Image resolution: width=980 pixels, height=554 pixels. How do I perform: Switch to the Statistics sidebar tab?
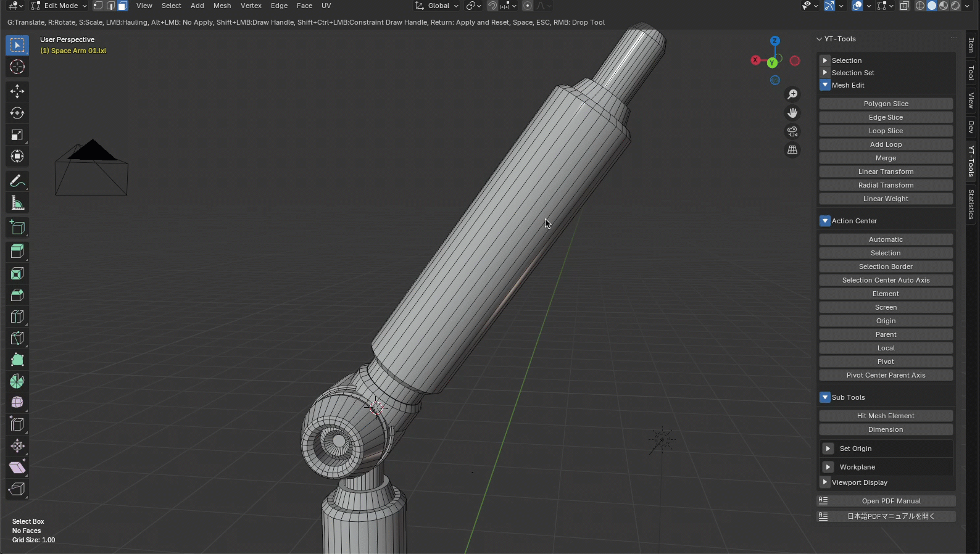tap(971, 204)
